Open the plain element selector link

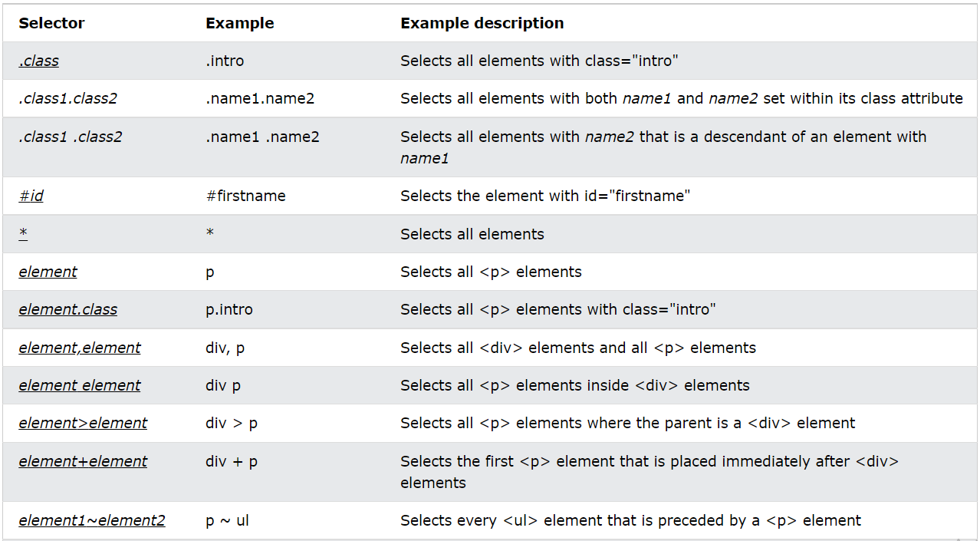pos(48,272)
